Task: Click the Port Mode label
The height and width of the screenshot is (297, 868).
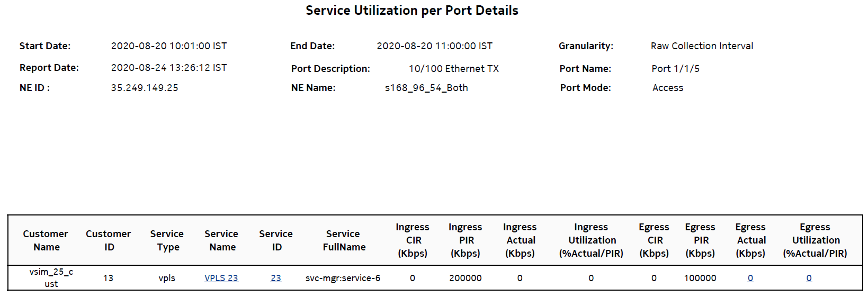Action: (x=586, y=88)
